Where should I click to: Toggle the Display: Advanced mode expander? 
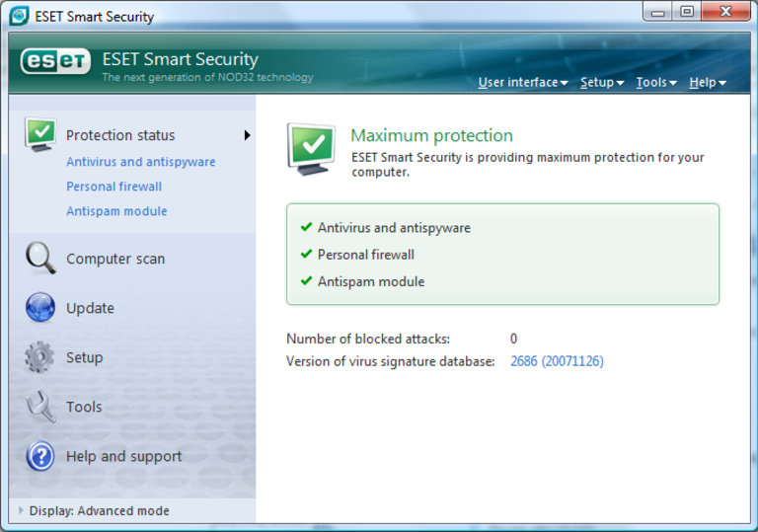click(21, 510)
